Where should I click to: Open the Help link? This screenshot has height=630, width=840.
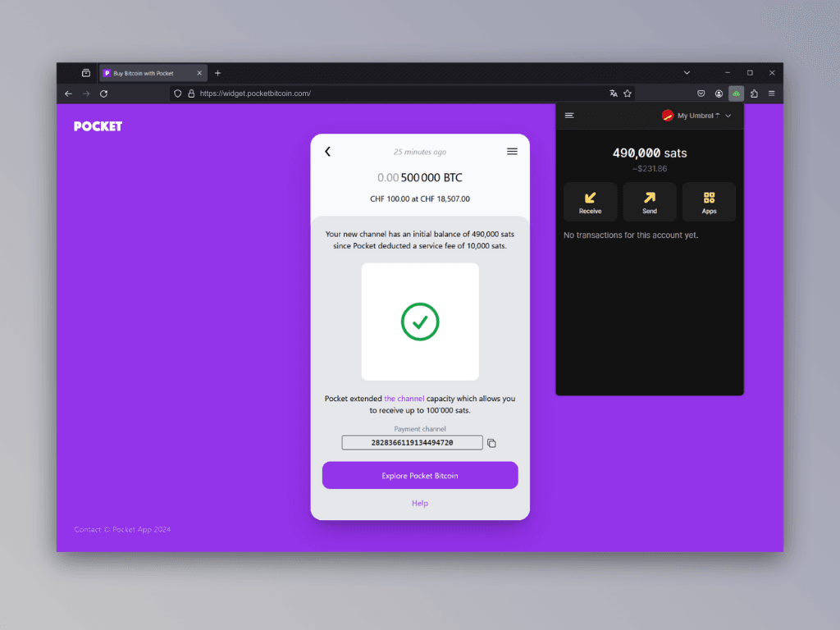pos(420,503)
